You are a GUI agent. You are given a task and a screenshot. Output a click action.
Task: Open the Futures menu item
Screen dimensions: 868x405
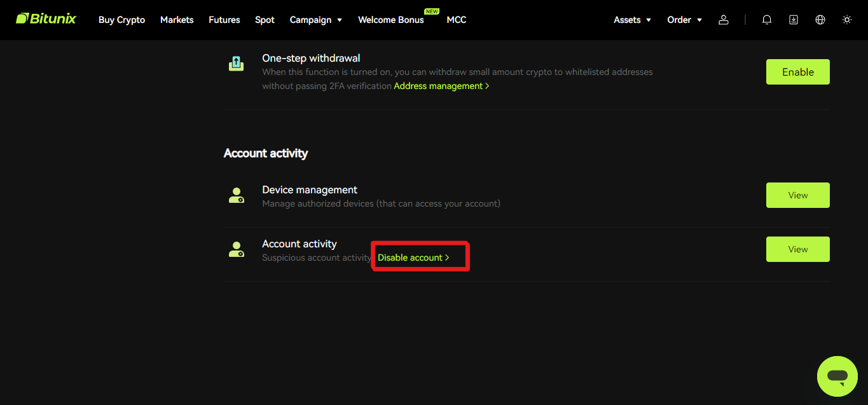(x=224, y=20)
